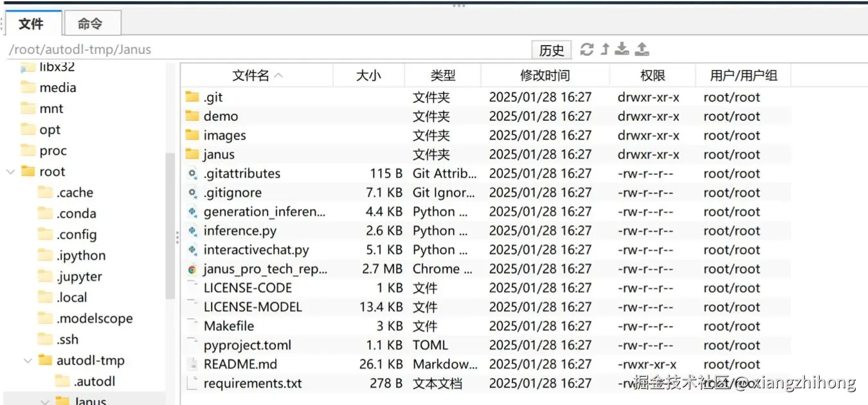868x405 pixels.
Task: Click the 26.1 KB size cell
Action: click(x=381, y=364)
